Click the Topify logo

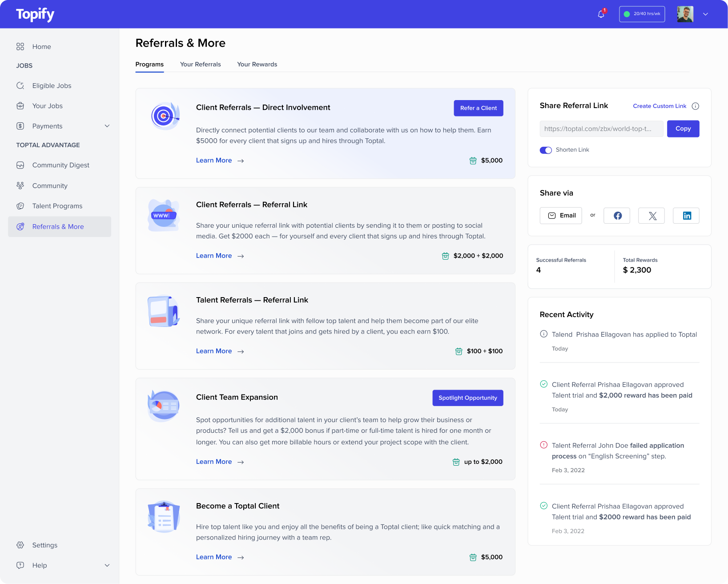(35, 14)
